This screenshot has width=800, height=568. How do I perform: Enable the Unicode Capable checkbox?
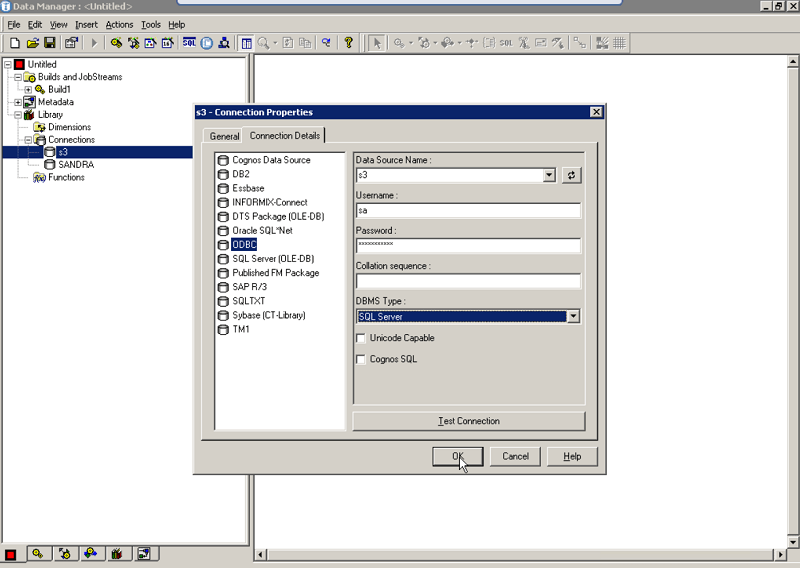coord(362,339)
